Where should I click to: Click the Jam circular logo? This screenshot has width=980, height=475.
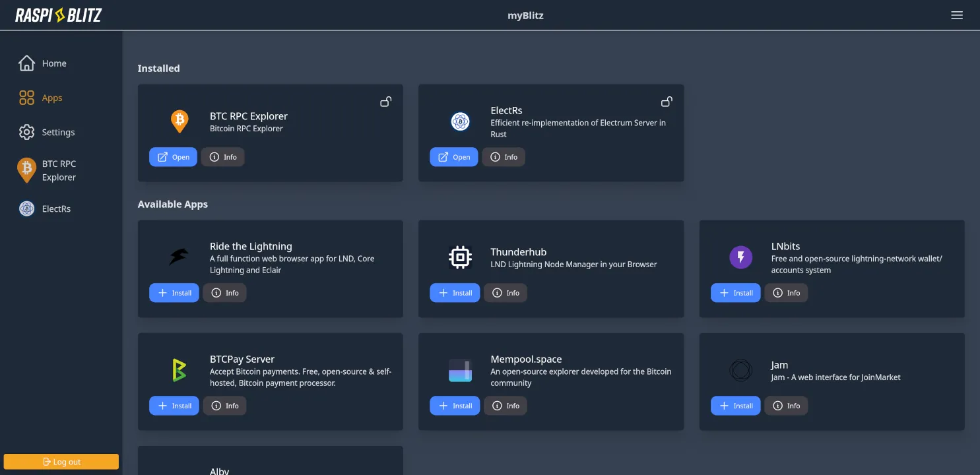(x=740, y=370)
